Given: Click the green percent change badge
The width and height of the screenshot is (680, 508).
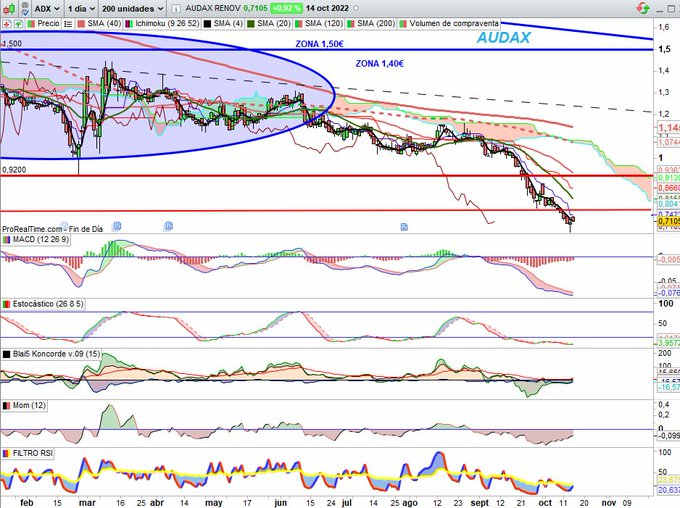Looking at the screenshot, I should click(286, 8).
